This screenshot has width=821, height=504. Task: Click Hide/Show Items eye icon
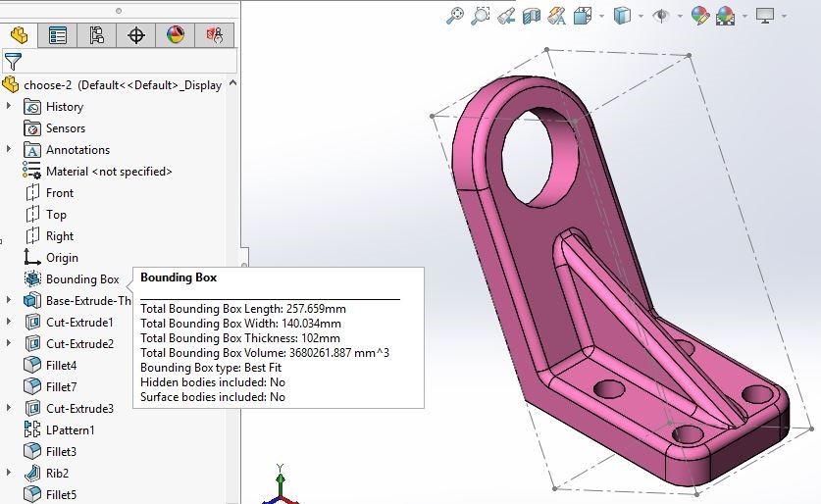tap(661, 16)
